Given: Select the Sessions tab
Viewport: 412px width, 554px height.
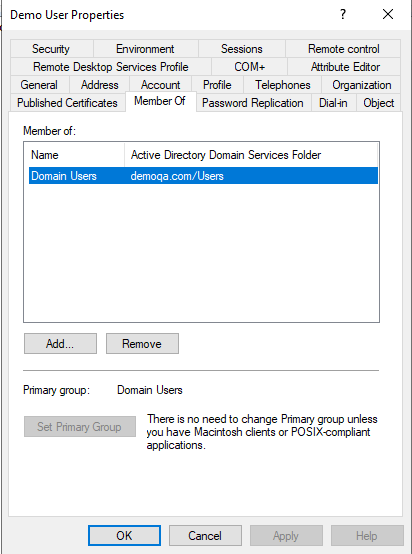Looking at the screenshot, I should click(x=242, y=49).
